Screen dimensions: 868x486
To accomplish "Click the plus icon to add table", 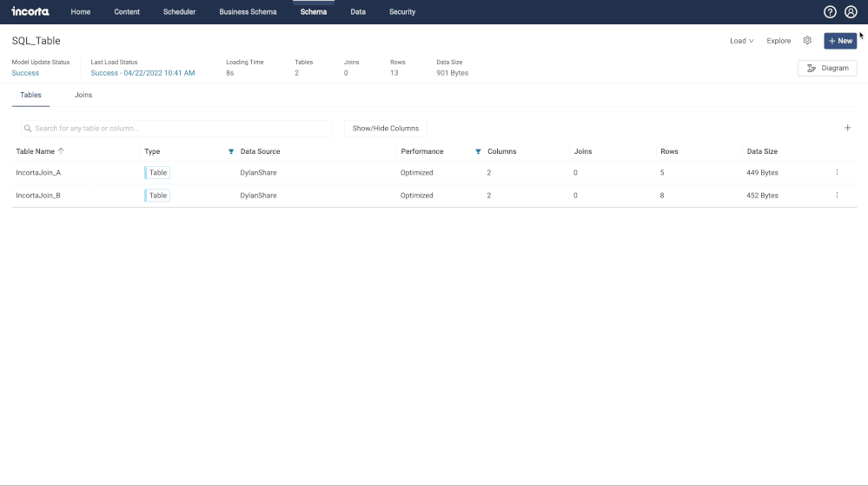I will coord(848,128).
